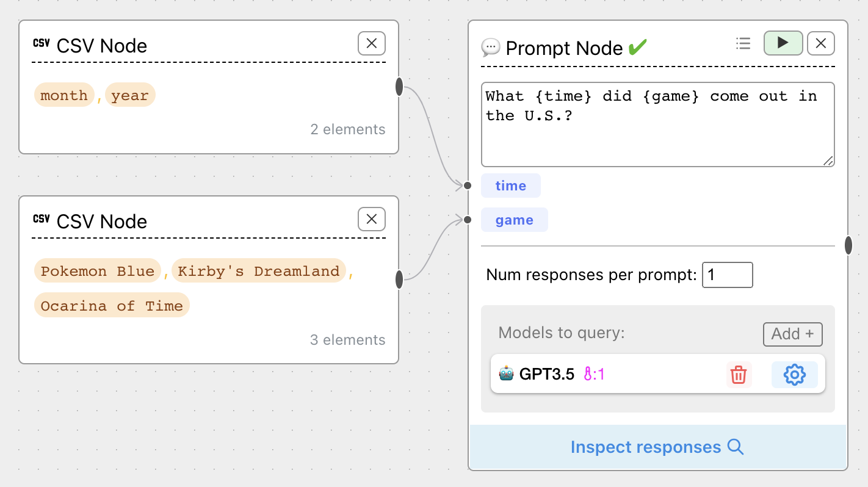868x487 pixels.
Task: Click the prompt text area with the question
Action: (658, 122)
